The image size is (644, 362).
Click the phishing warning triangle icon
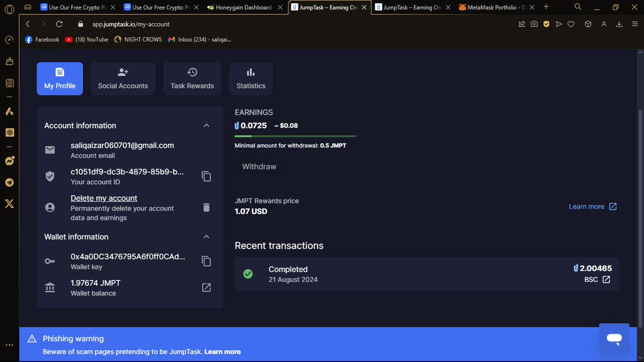point(32,338)
